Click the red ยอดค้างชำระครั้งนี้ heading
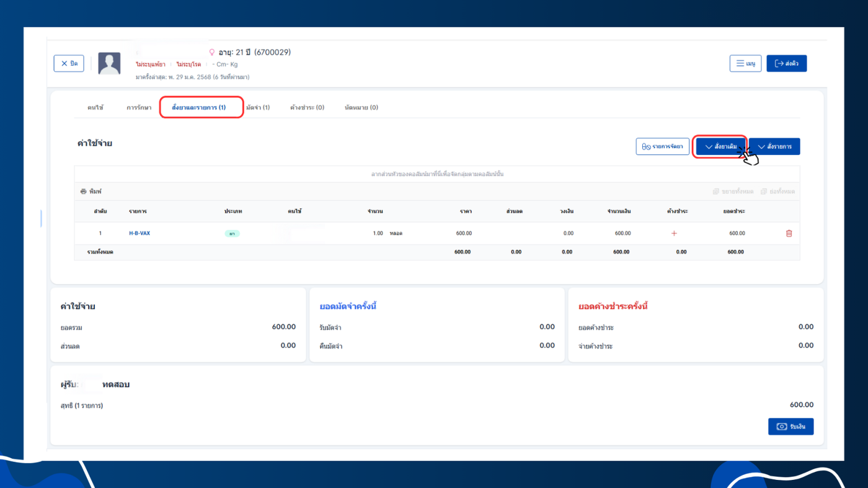 coord(613,306)
